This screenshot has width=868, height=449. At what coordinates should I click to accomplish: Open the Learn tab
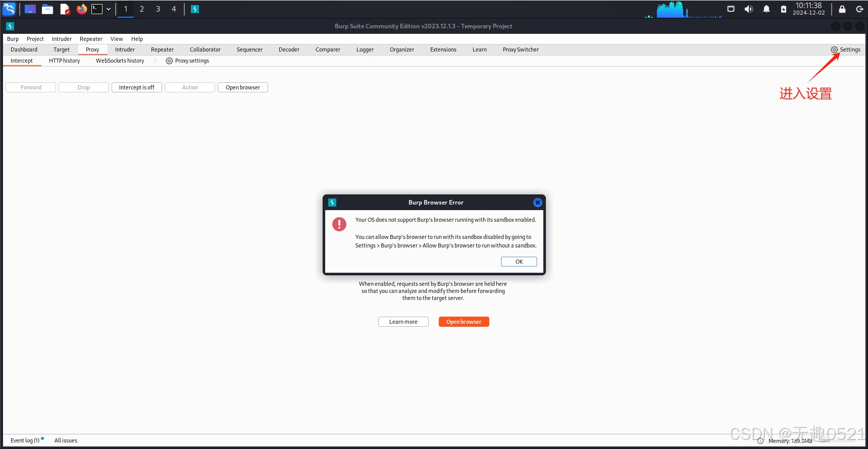click(x=480, y=49)
